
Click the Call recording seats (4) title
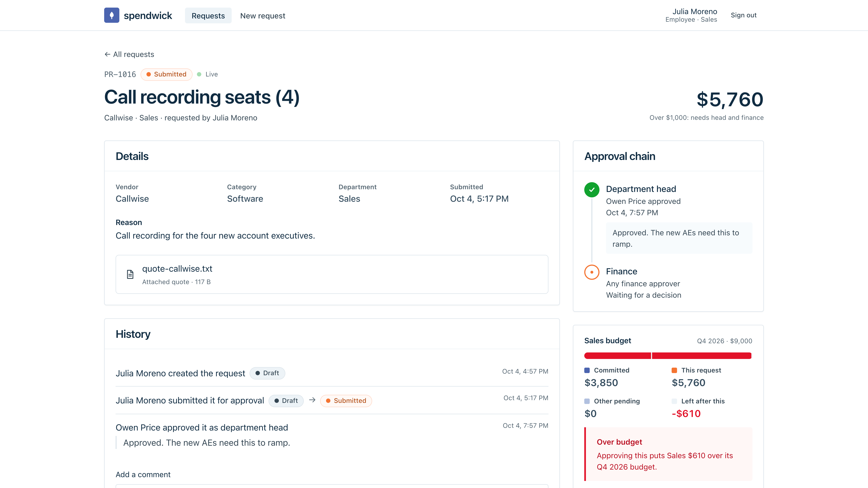pyautogui.click(x=202, y=97)
